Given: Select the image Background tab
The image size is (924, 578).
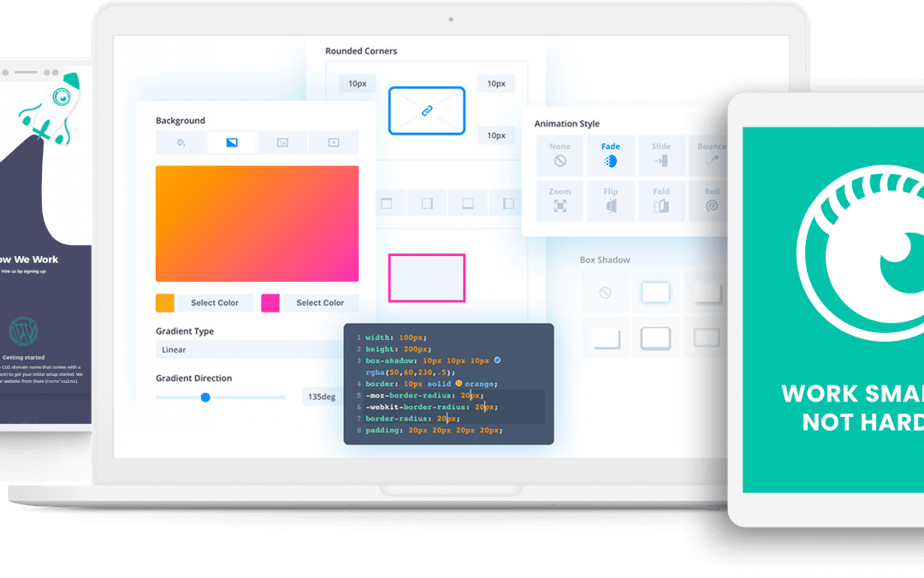Looking at the screenshot, I should click(283, 143).
